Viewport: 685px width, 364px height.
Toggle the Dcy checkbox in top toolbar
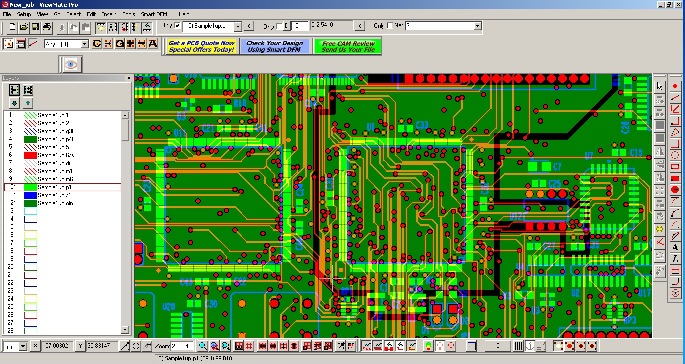[x=279, y=26]
